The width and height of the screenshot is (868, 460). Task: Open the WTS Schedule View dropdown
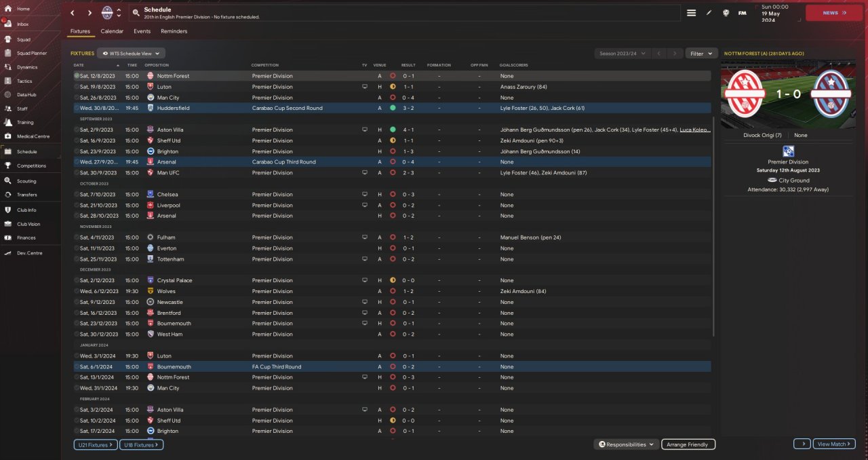pos(131,53)
